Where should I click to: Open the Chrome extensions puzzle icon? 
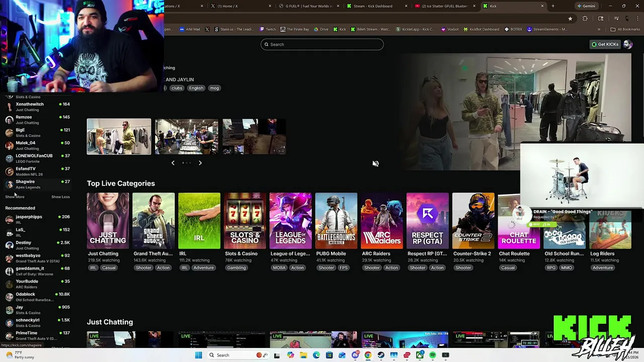tap(585, 19)
